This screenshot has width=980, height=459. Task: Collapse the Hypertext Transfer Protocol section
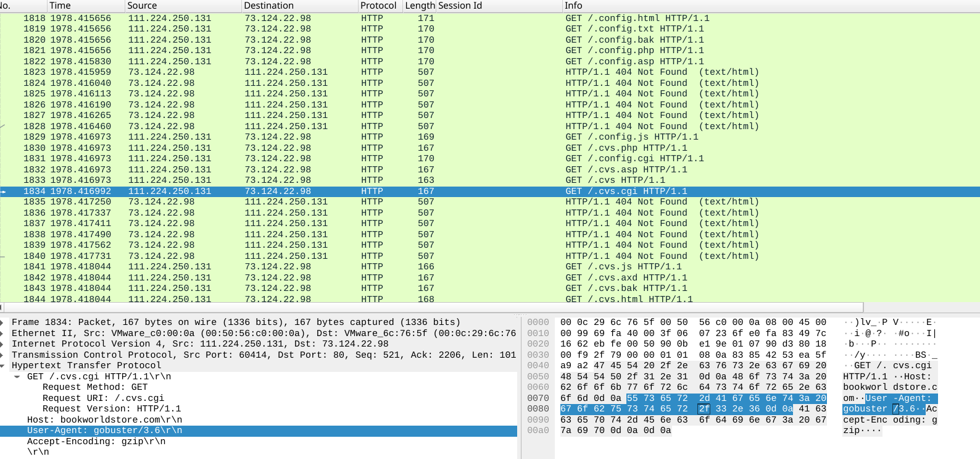coord(3,366)
